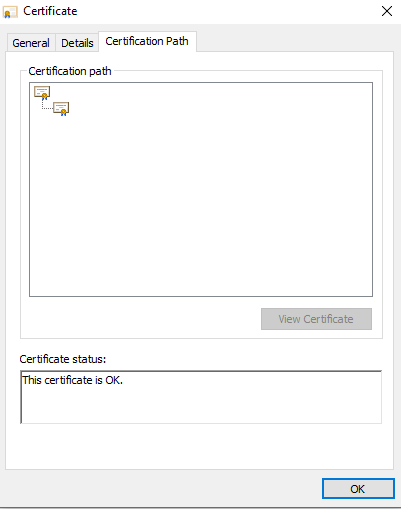Switch to the General tab

[x=31, y=43]
